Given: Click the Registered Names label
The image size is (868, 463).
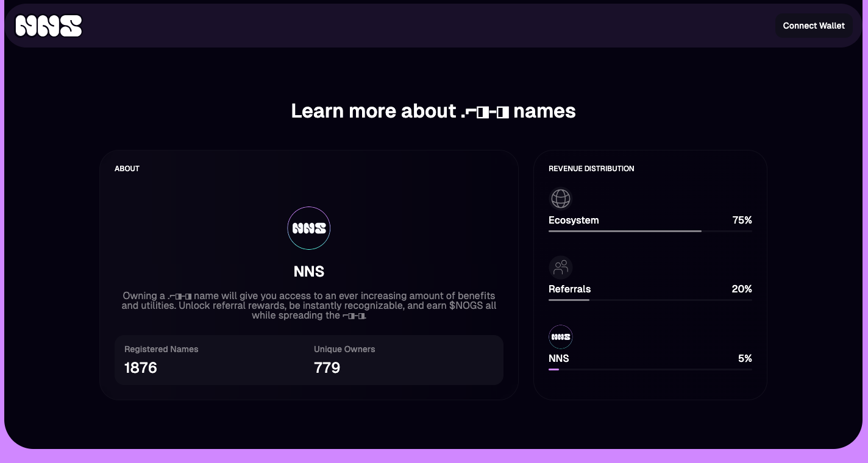Looking at the screenshot, I should 161,349.
